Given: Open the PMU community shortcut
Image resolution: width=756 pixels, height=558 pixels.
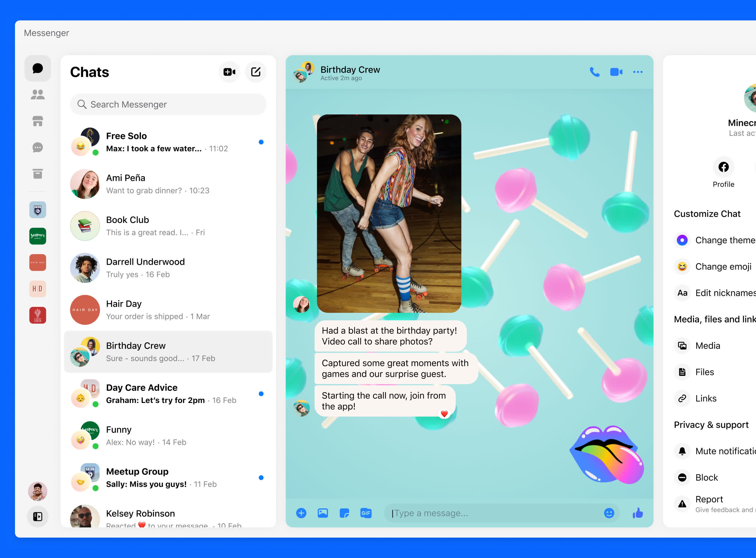Looking at the screenshot, I should 38,210.
